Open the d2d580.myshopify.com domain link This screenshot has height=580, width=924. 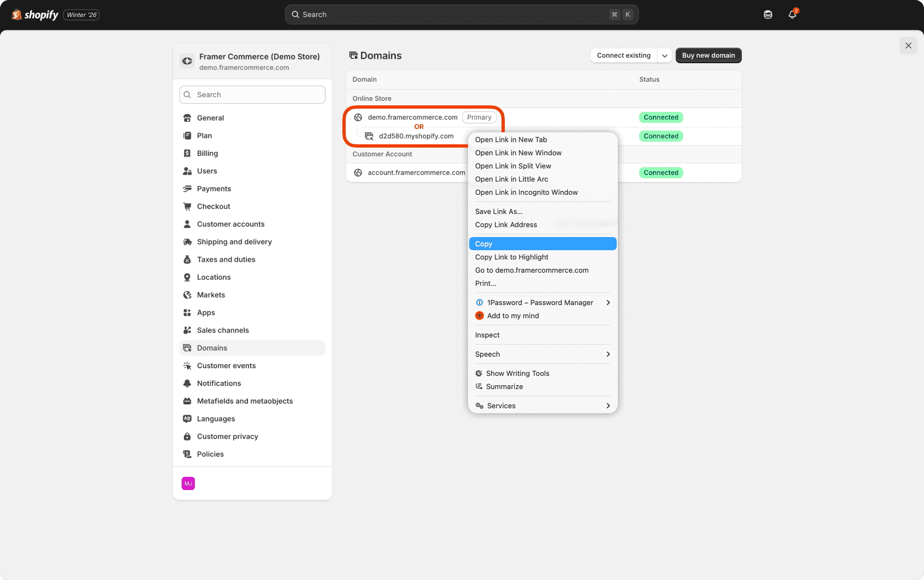tap(416, 136)
